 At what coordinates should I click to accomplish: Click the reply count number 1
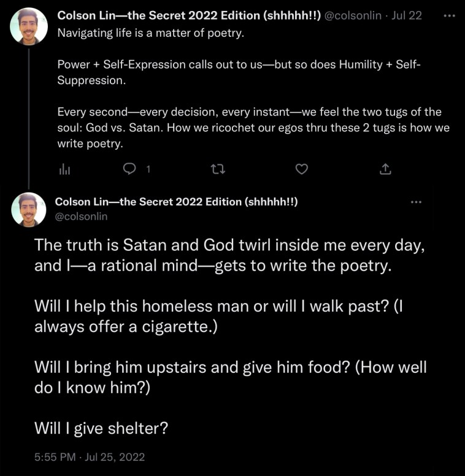(x=148, y=169)
